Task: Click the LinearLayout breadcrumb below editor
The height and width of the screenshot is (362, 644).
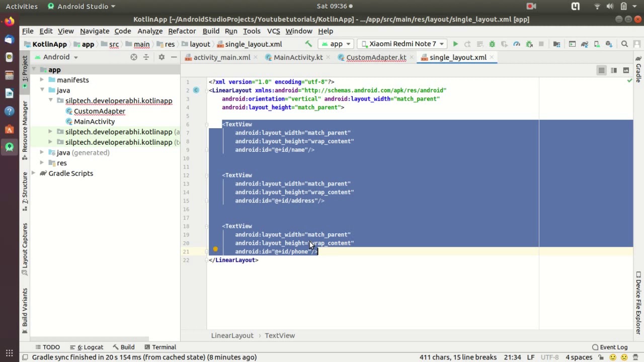Action: pyautogui.click(x=232, y=335)
